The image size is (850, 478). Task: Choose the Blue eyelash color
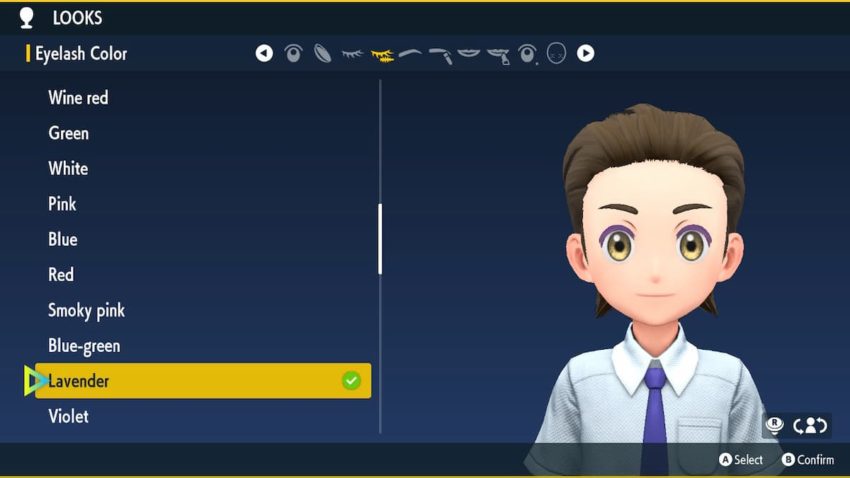[203, 239]
